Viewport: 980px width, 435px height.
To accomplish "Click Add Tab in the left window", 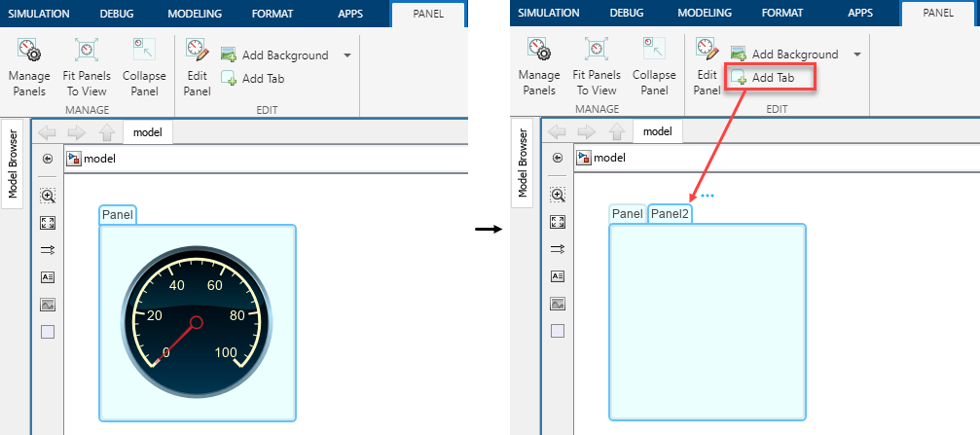I will pyautogui.click(x=252, y=79).
